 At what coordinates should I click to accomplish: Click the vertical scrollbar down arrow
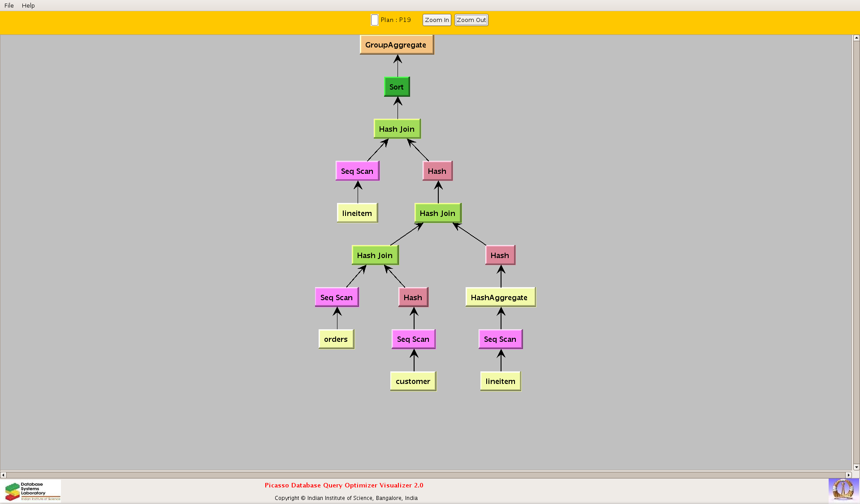point(856,467)
